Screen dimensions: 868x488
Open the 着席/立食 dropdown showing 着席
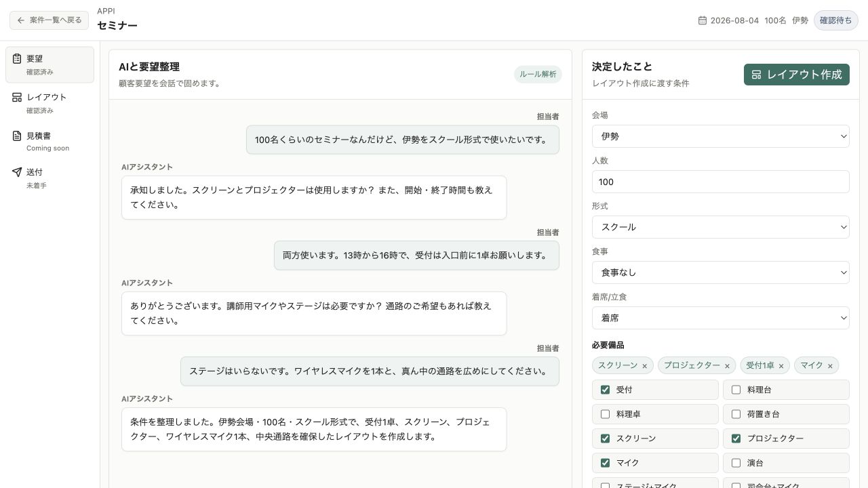(720, 318)
